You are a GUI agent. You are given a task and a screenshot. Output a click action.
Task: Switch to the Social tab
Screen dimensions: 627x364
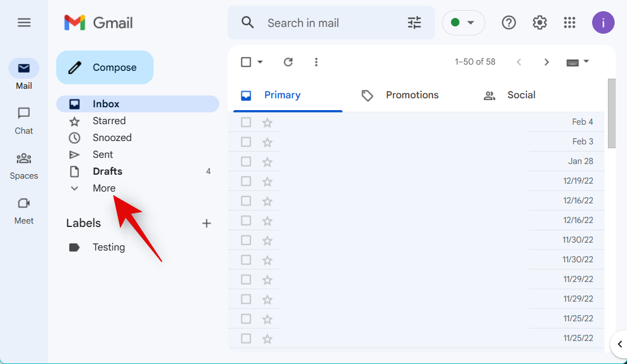[521, 95]
